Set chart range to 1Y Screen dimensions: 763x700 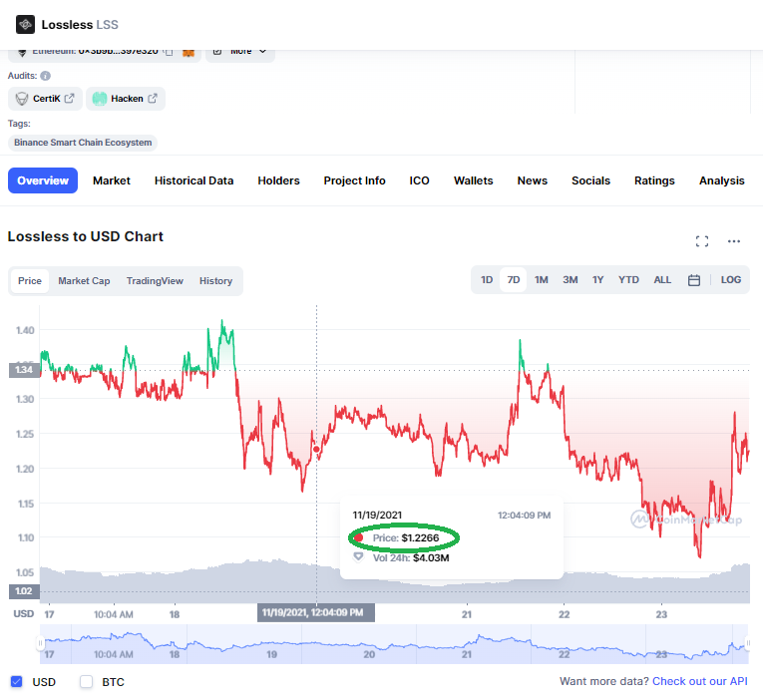pos(598,280)
